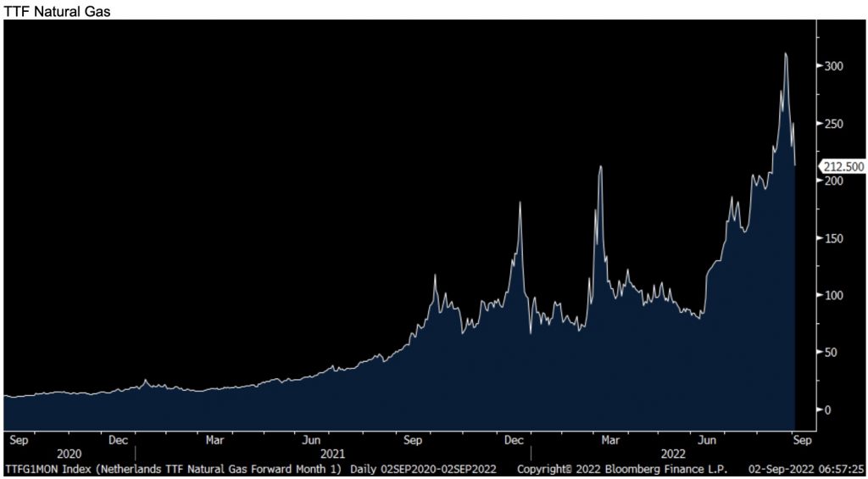The width and height of the screenshot is (868, 479).
Task: Click the December 2021 price spike peak
Action: [x=520, y=203]
